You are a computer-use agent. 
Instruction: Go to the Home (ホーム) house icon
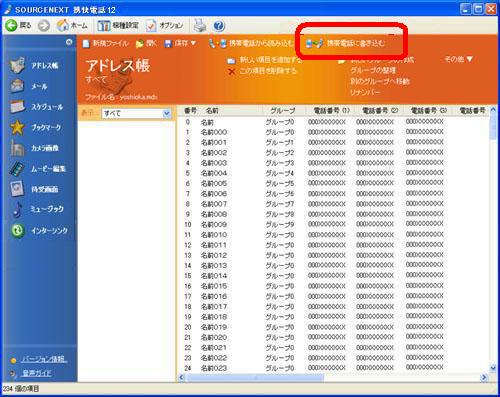coord(62,25)
